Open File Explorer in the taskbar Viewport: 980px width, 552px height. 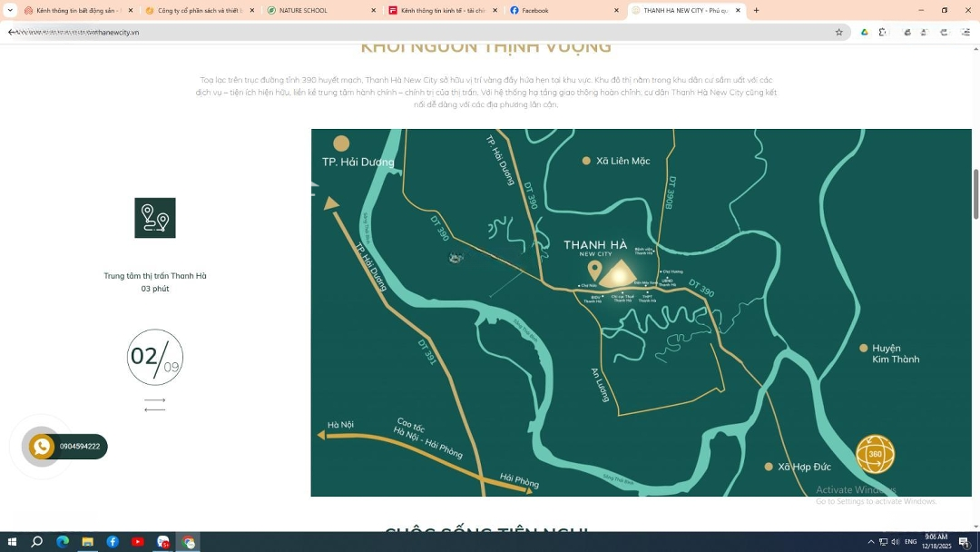pos(88,542)
